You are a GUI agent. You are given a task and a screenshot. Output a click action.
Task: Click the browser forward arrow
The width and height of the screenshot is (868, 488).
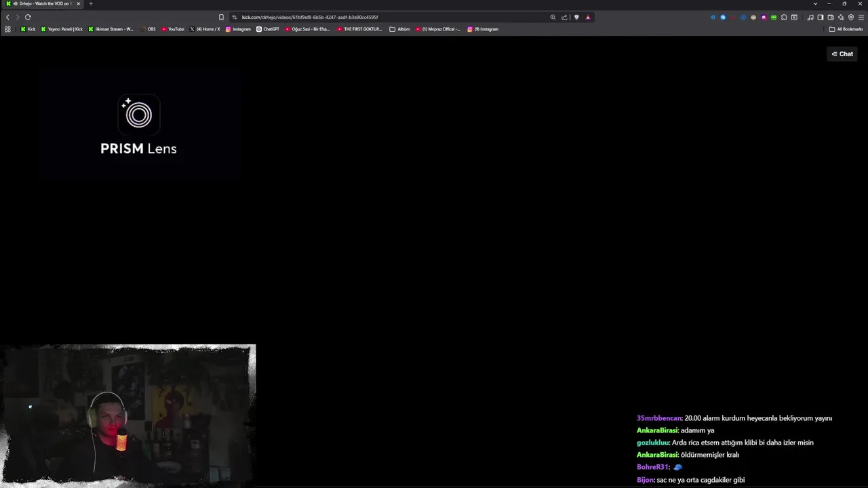point(18,17)
